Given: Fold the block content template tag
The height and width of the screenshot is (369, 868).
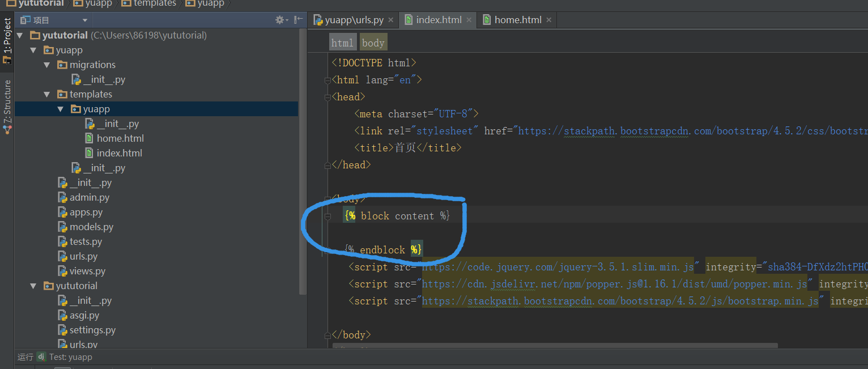Looking at the screenshot, I should pos(327,217).
